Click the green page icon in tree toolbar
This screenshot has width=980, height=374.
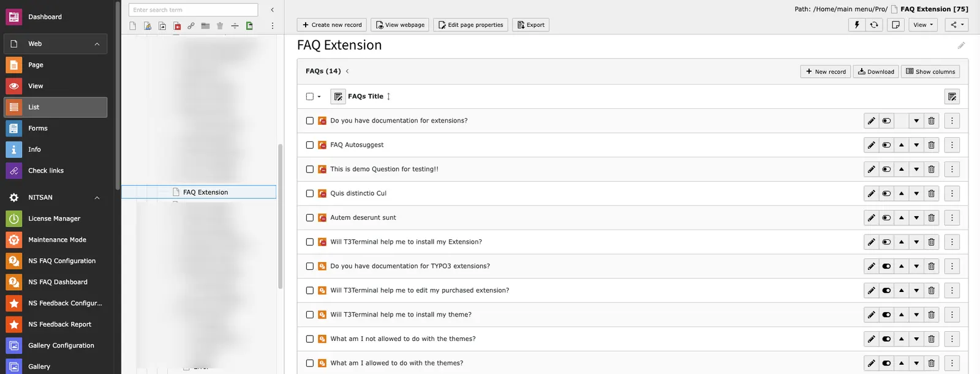tap(249, 26)
